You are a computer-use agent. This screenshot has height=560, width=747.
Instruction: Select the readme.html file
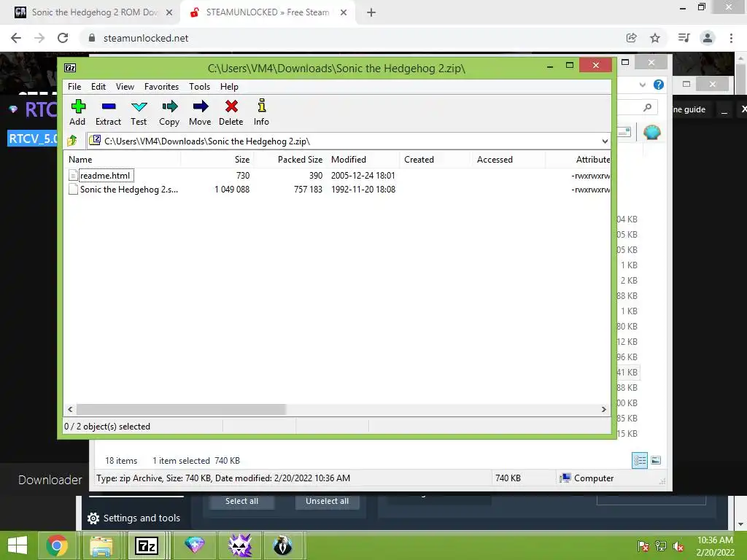pos(105,175)
